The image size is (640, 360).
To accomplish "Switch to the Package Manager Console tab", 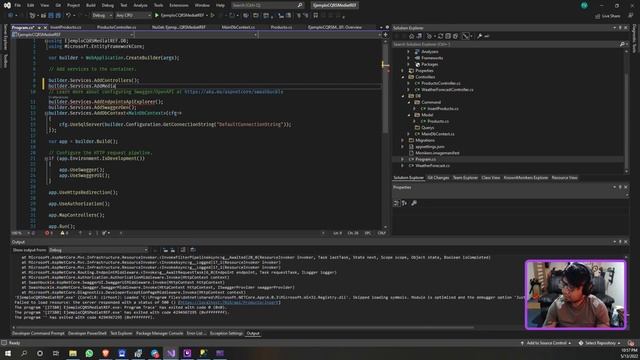I will click(x=159, y=333).
